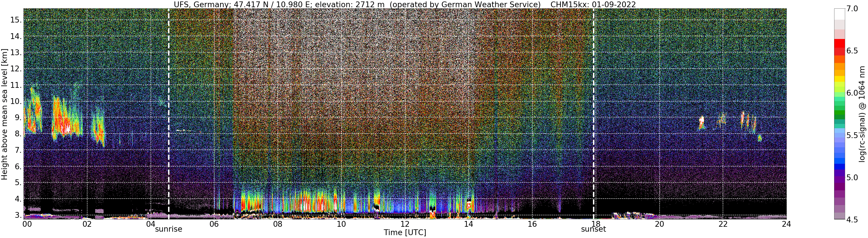
Task: Click the y-axis tick label '7.'
Action: (18, 150)
